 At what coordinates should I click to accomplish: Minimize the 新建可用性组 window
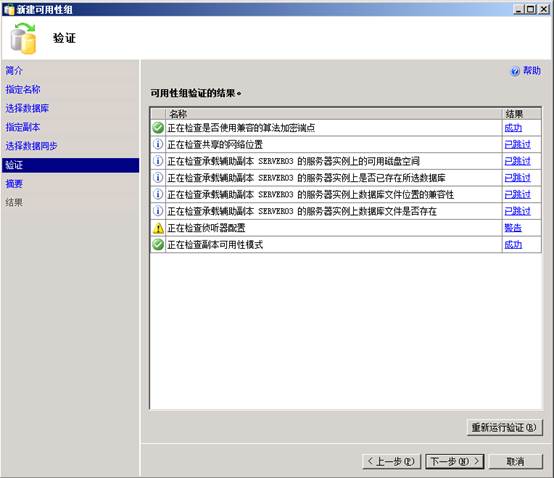(x=518, y=10)
